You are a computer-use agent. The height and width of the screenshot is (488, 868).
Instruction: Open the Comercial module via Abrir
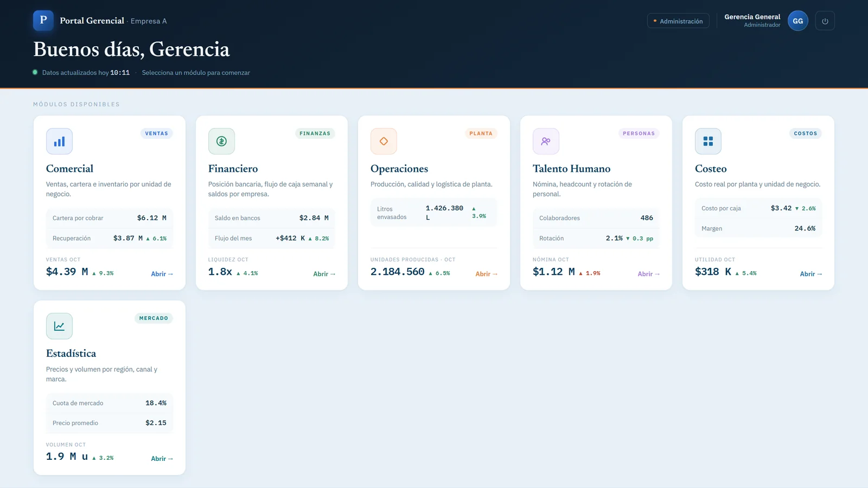pyautogui.click(x=162, y=274)
